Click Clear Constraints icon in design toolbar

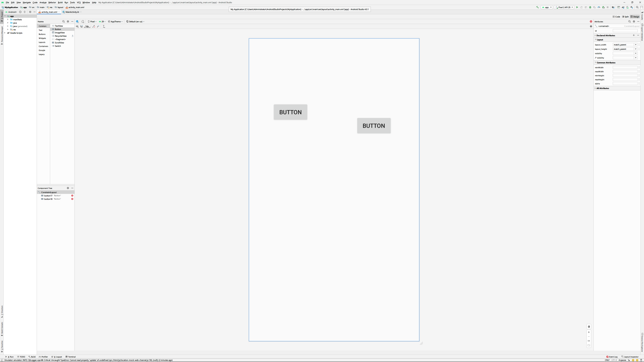click(94, 26)
